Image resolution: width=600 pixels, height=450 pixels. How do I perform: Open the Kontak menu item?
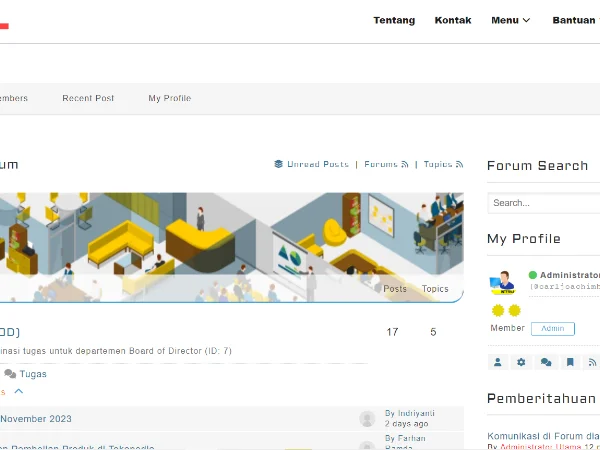point(453,20)
